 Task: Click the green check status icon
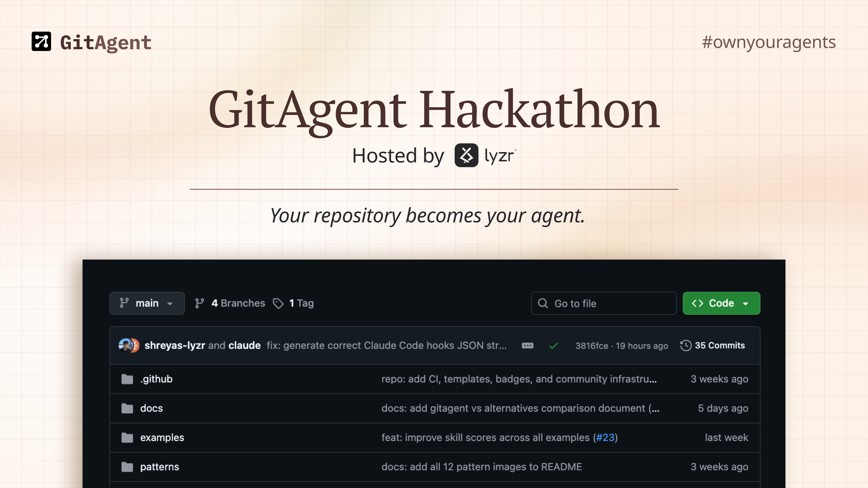click(554, 346)
